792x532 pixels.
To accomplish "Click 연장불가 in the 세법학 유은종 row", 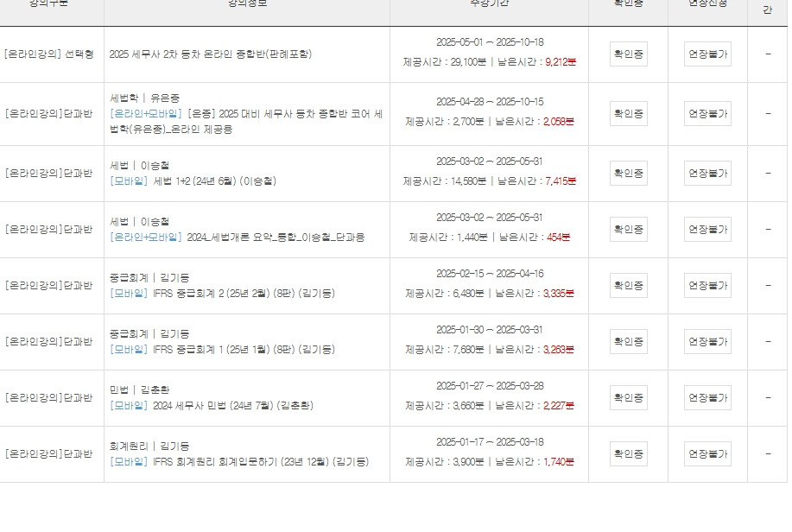I will tap(707, 113).
